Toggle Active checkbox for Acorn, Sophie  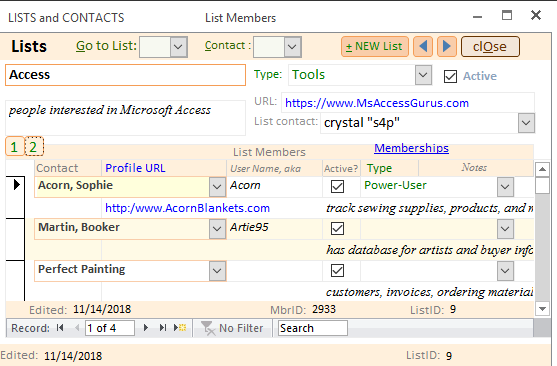[337, 187]
